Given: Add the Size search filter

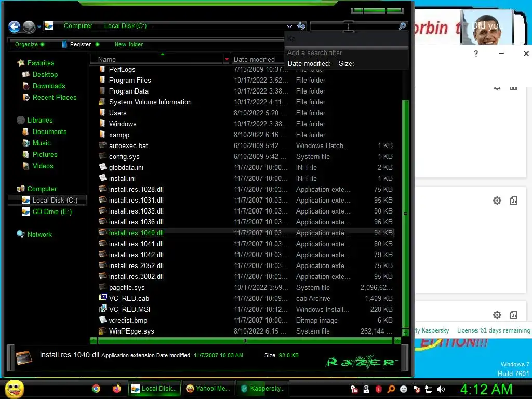Looking at the screenshot, I should point(346,63).
